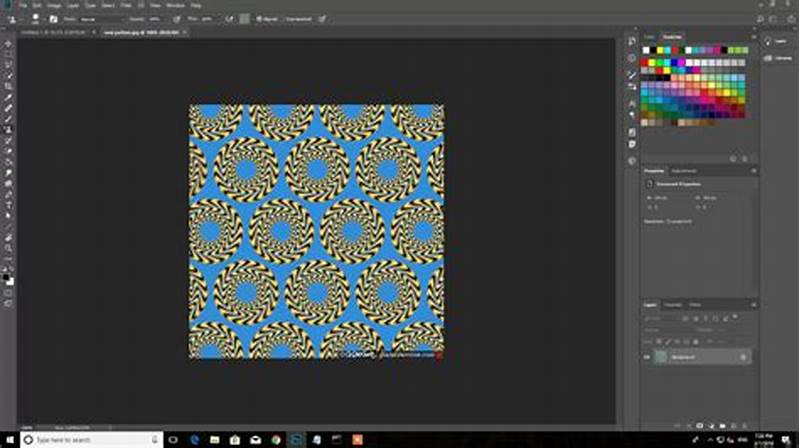The height and width of the screenshot is (448, 800).
Task: Select the Pen tool
Action: 8,194
